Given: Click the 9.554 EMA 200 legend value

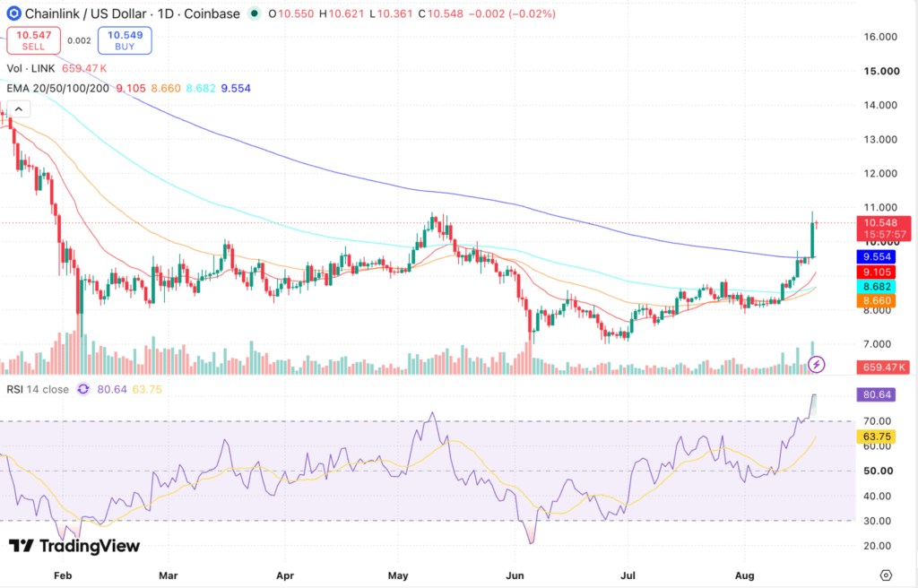Looking at the screenshot, I should click(236, 89).
